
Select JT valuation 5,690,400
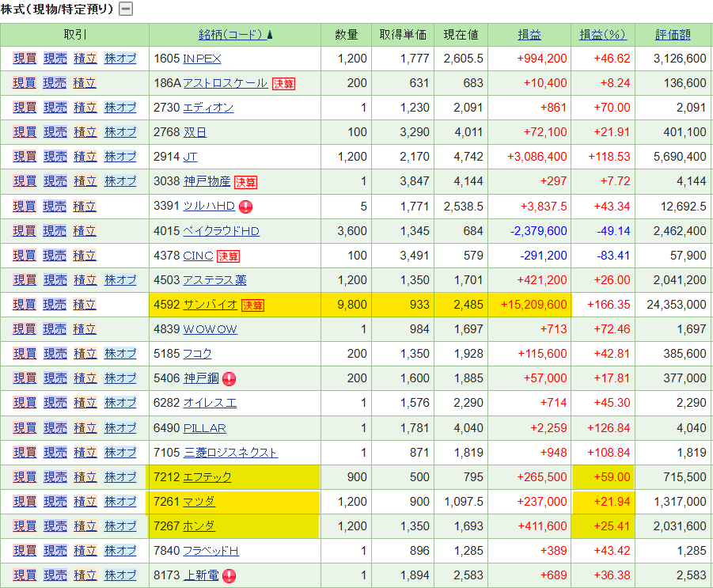pyautogui.click(x=680, y=157)
